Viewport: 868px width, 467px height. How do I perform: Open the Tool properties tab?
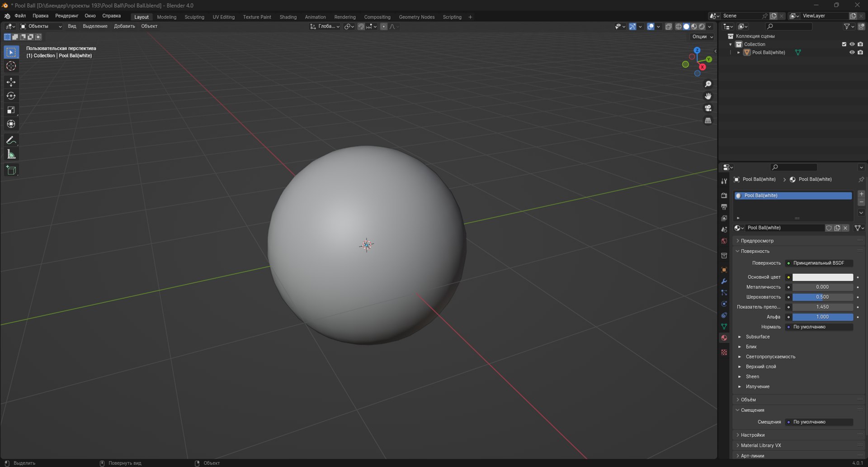[724, 181]
